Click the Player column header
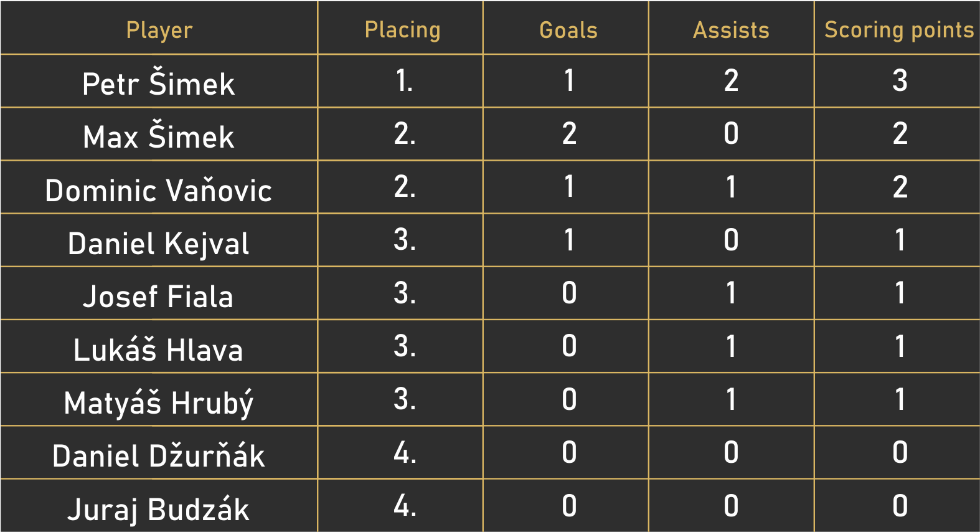The image size is (980, 532). point(159,30)
